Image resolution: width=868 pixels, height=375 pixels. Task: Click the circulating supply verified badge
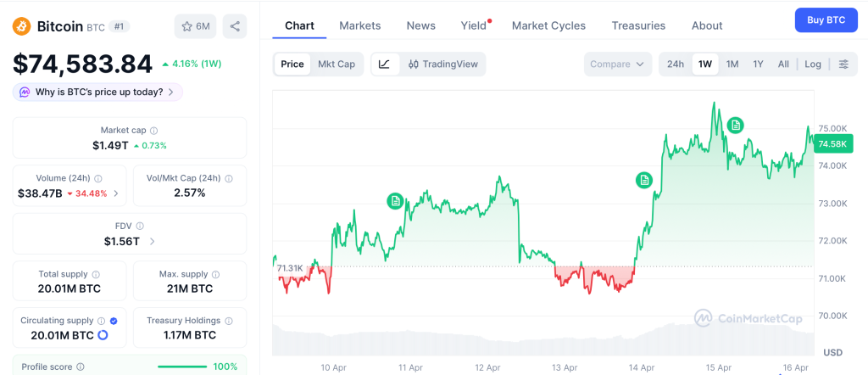click(114, 321)
